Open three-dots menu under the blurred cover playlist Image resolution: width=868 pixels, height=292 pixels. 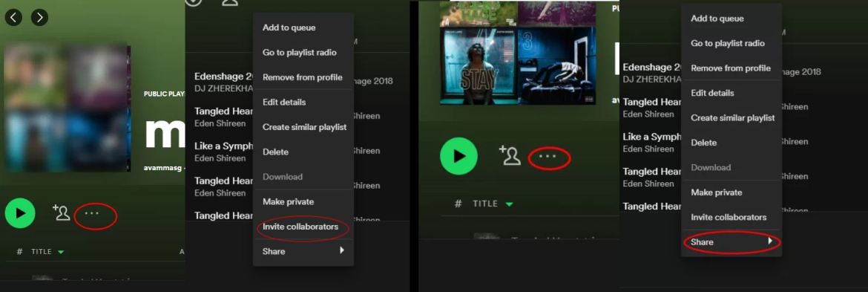(x=91, y=212)
